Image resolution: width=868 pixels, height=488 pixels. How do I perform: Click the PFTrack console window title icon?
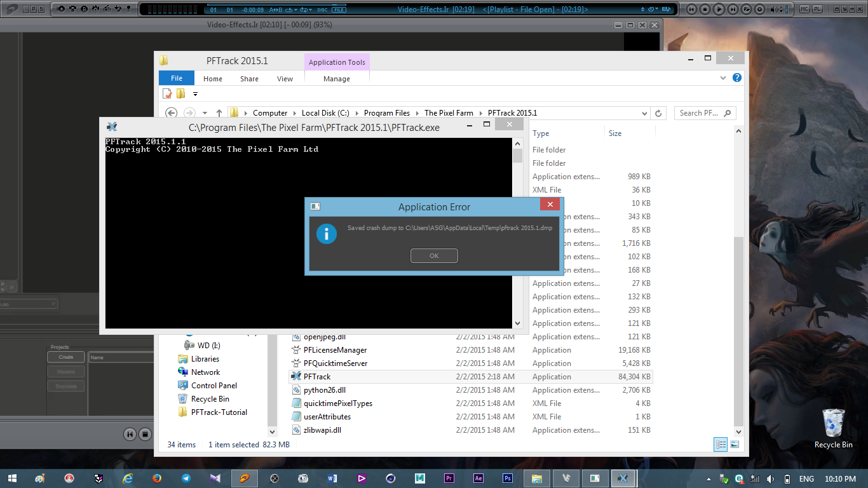tap(112, 126)
